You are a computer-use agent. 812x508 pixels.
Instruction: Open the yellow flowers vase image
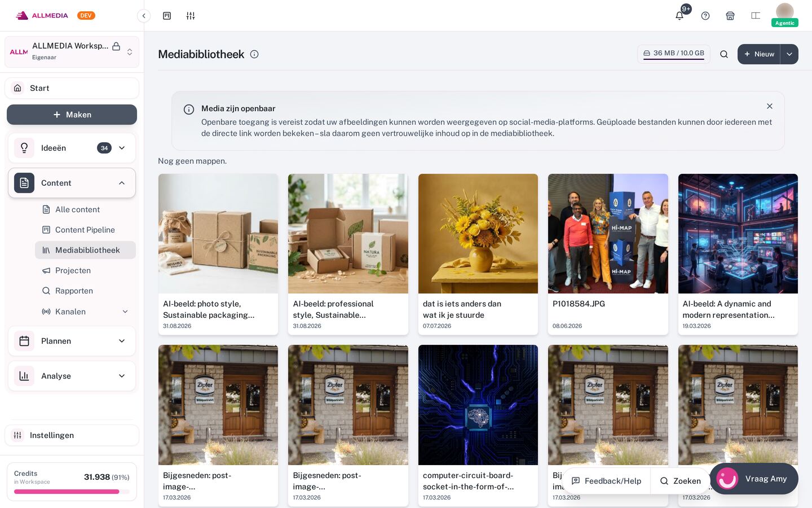pos(478,234)
